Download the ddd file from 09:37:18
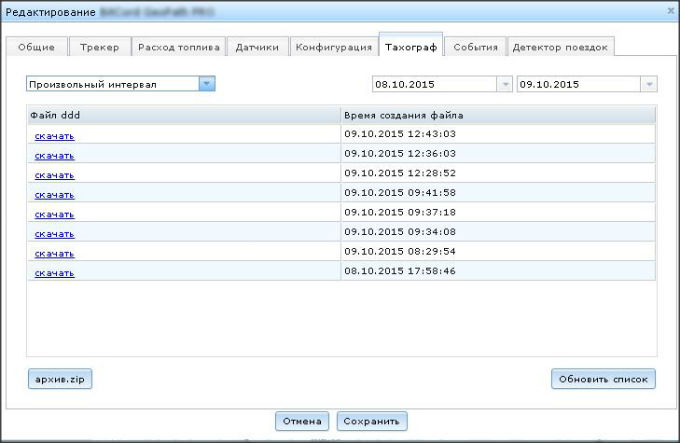 54,214
